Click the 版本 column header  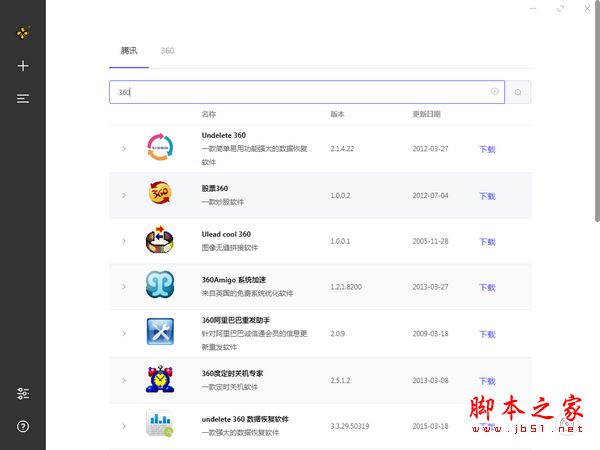pos(337,114)
